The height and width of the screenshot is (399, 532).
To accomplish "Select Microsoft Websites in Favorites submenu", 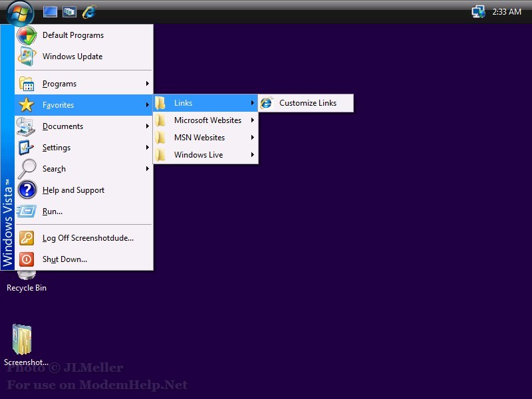I will pos(205,120).
